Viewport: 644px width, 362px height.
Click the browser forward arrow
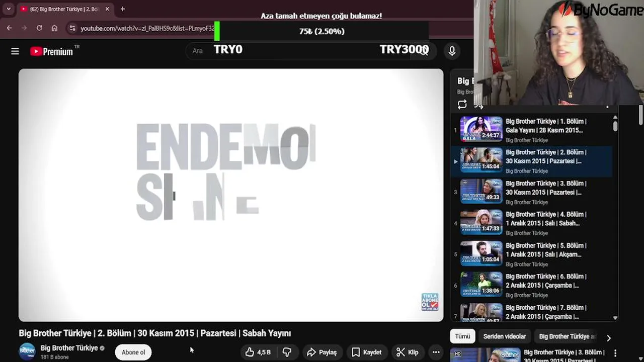[x=24, y=28]
